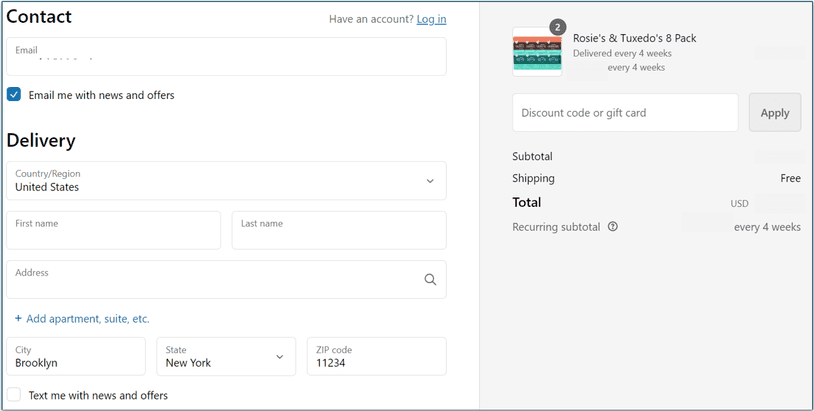Click the Last name field
This screenshot has height=411, width=814.
(x=339, y=230)
